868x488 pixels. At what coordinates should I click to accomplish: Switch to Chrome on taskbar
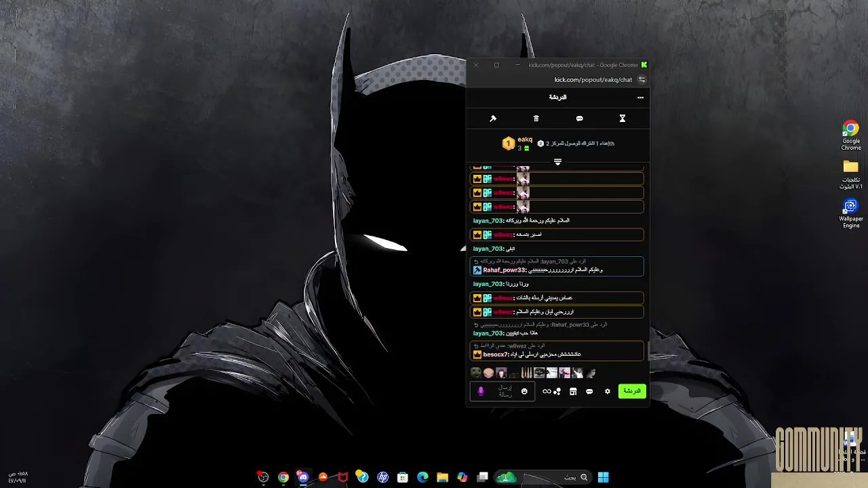pos(283,477)
